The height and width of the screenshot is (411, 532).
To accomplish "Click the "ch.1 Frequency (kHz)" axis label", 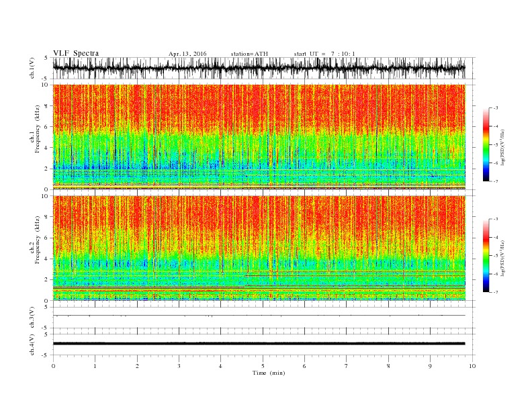I will coord(35,129).
